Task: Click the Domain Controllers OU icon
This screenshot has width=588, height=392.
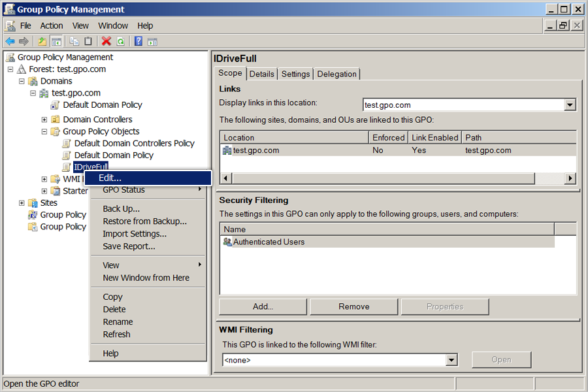Action: point(56,120)
